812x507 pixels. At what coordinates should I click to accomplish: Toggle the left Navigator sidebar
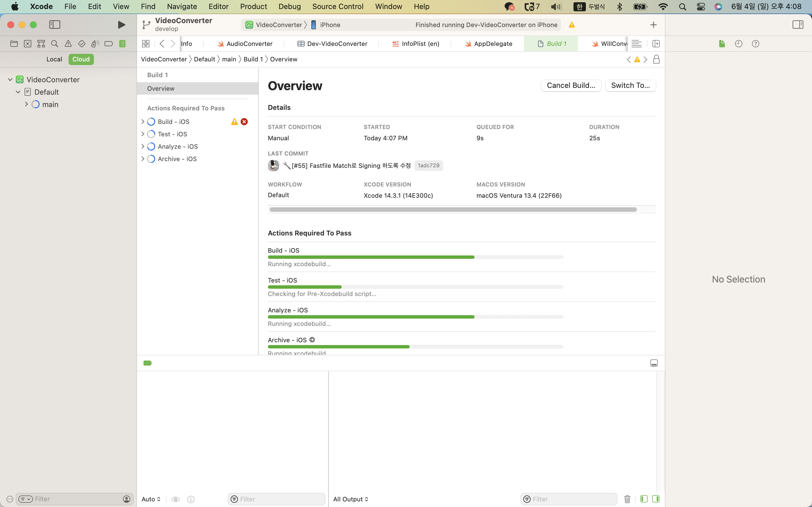(x=55, y=25)
